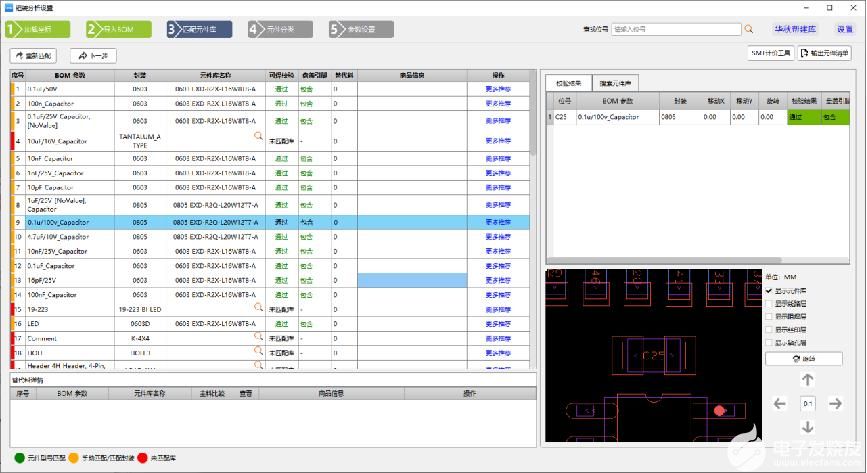The height and width of the screenshot is (473, 867).
Task: Click the green pass cell for C25
Action: (804, 117)
